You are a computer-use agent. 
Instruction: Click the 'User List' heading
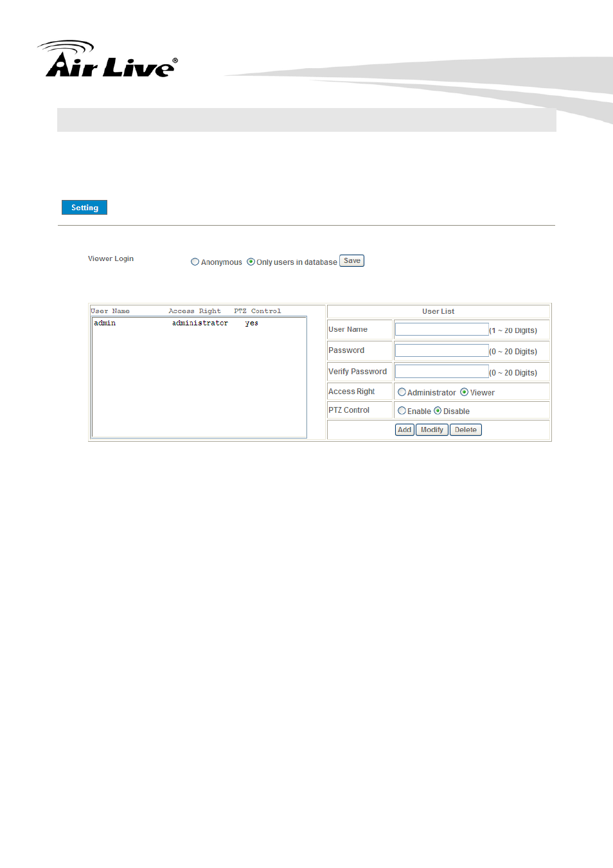(438, 311)
